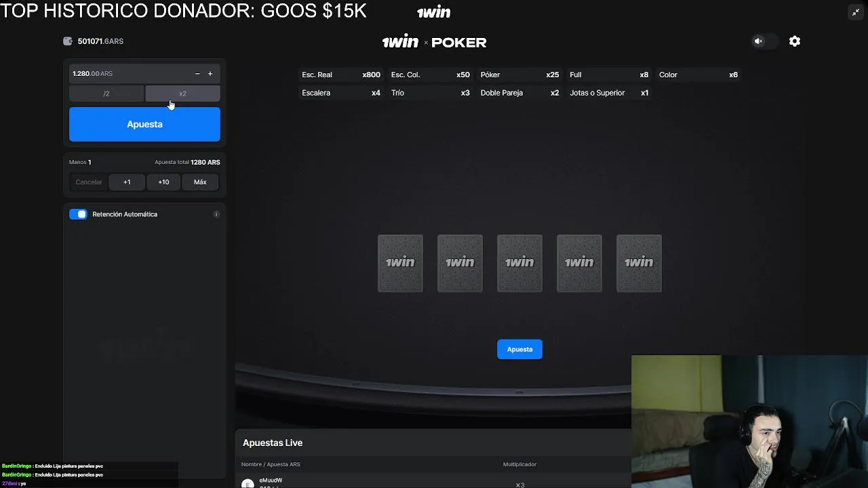The image size is (868, 488).
Task: Click the eMuudW player name
Action: click(x=271, y=481)
